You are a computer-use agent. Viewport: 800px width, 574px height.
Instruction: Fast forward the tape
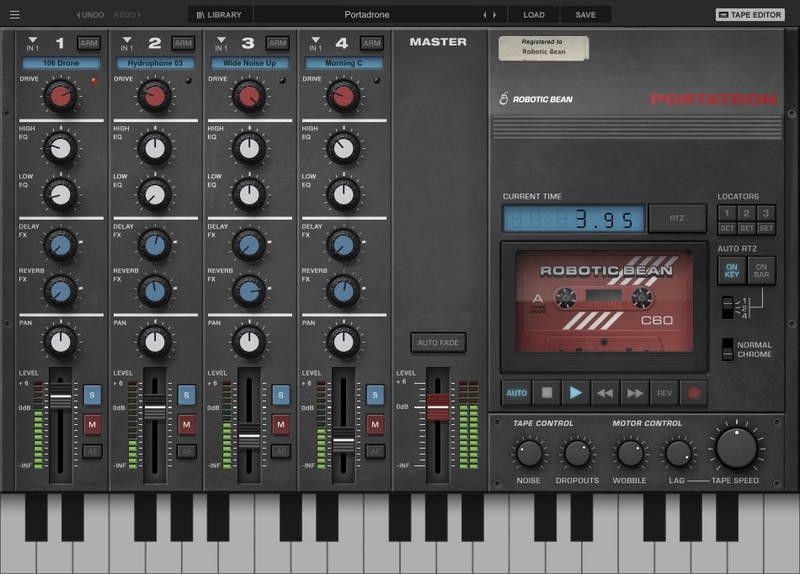(635, 393)
